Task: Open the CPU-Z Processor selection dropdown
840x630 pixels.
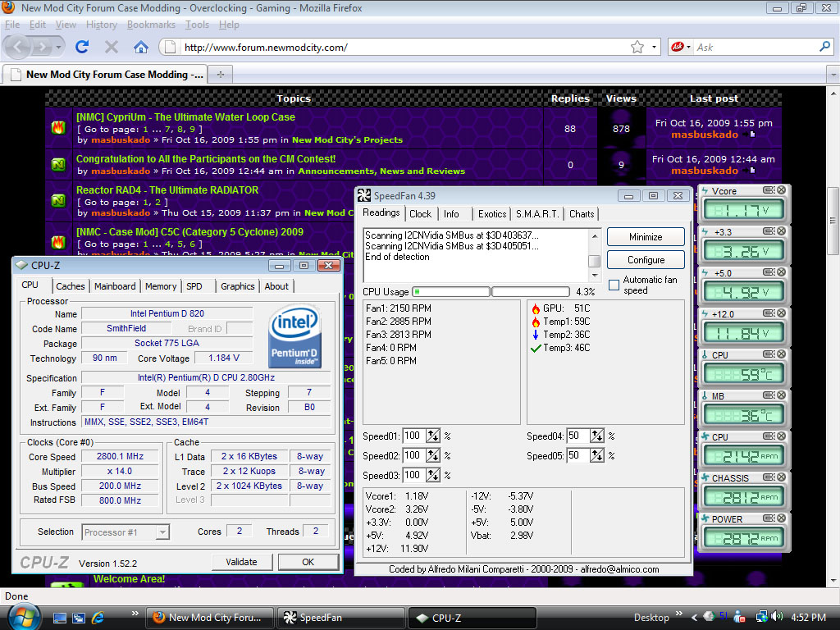Action: coord(163,532)
